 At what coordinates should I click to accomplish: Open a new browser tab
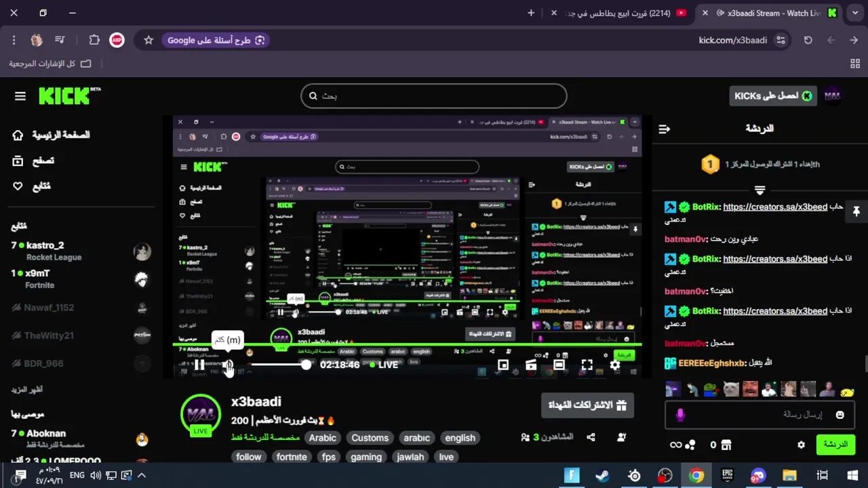click(x=531, y=13)
